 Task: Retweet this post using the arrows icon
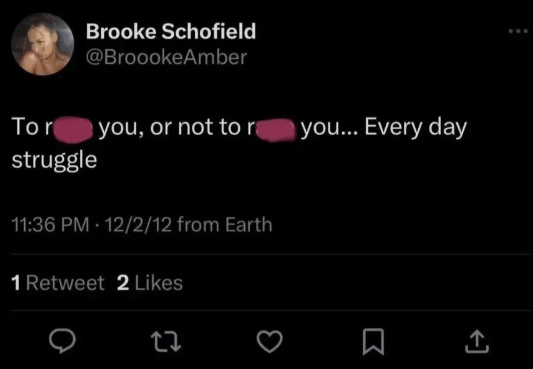166,342
